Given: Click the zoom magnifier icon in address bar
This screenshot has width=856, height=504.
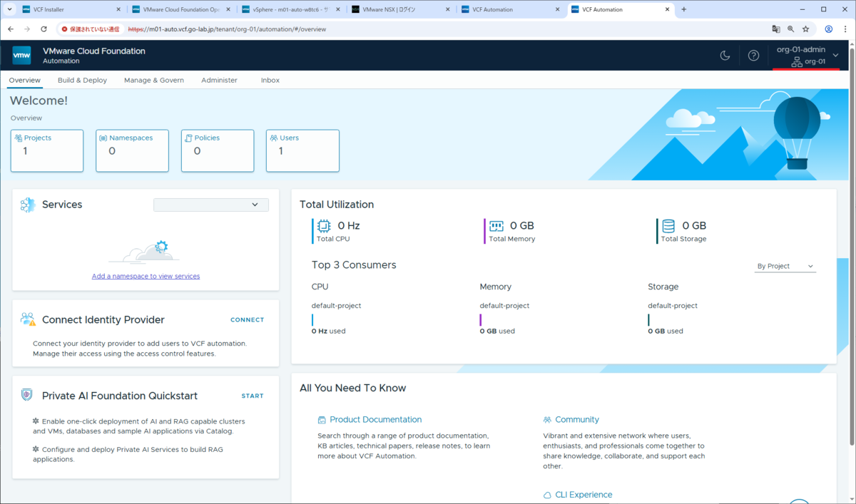Looking at the screenshot, I should pos(791,29).
